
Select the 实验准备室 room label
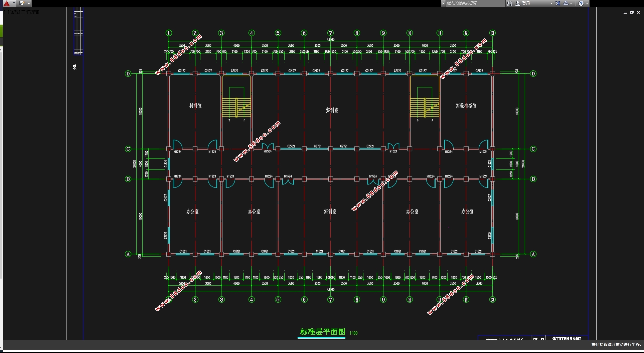466,105
